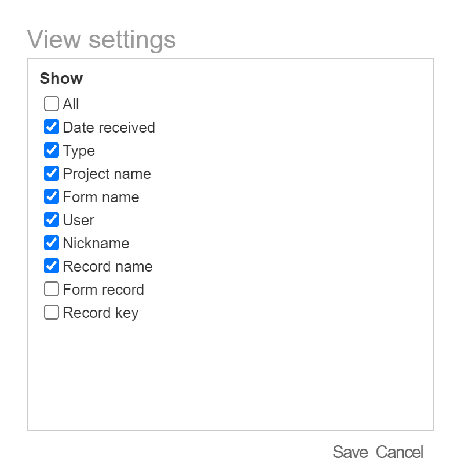Check the Record key checkbox

click(x=52, y=312)
